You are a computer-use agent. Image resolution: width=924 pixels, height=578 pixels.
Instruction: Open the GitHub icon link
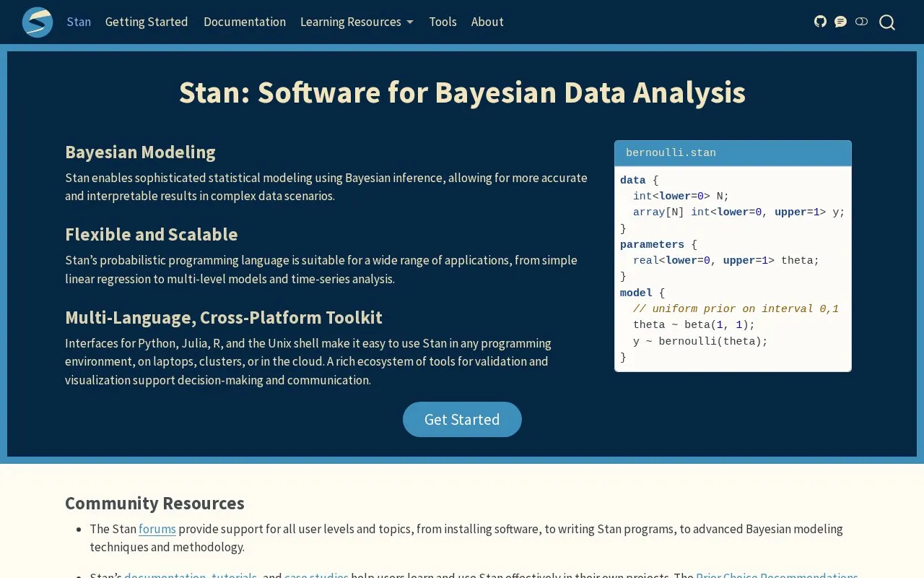(820, 22)
